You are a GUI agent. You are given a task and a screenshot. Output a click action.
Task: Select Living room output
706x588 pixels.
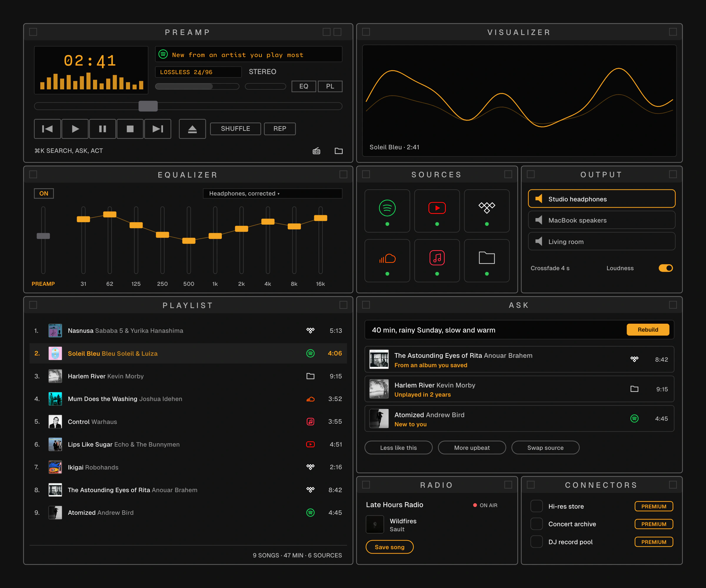point(602,242)
